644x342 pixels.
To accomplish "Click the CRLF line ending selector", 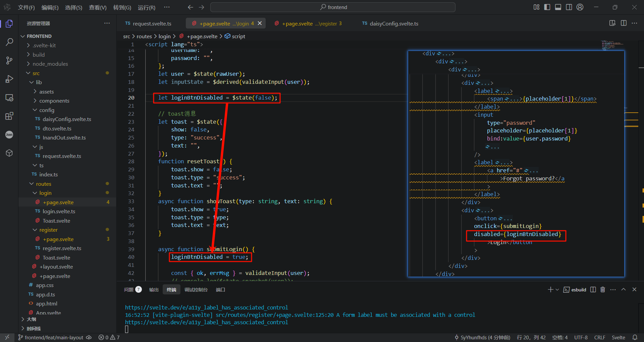I will pos(599,337).
